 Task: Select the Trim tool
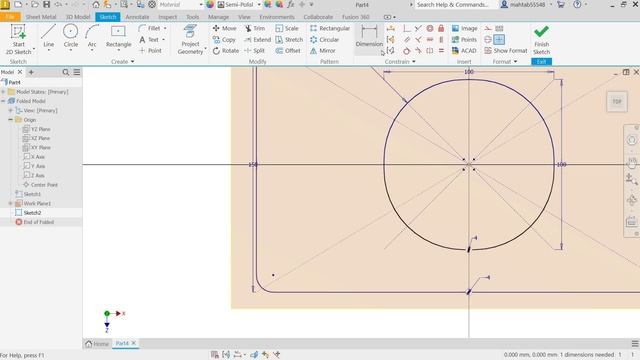coord(255,28)
